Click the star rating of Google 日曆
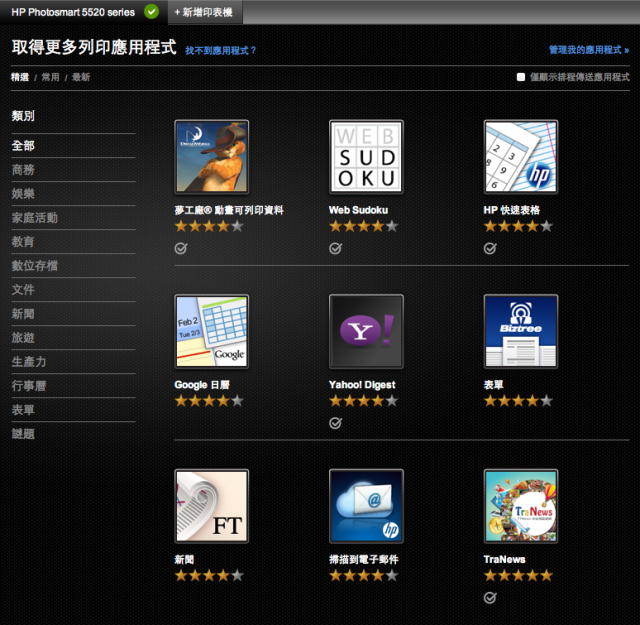Image resolution: width=640 pixels, height=625 pixels. (209, 401)
